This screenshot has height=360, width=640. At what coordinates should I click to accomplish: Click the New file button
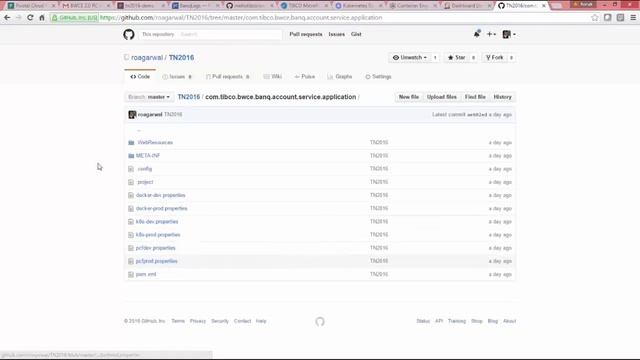pyautogui.click(x=409, y=97)
